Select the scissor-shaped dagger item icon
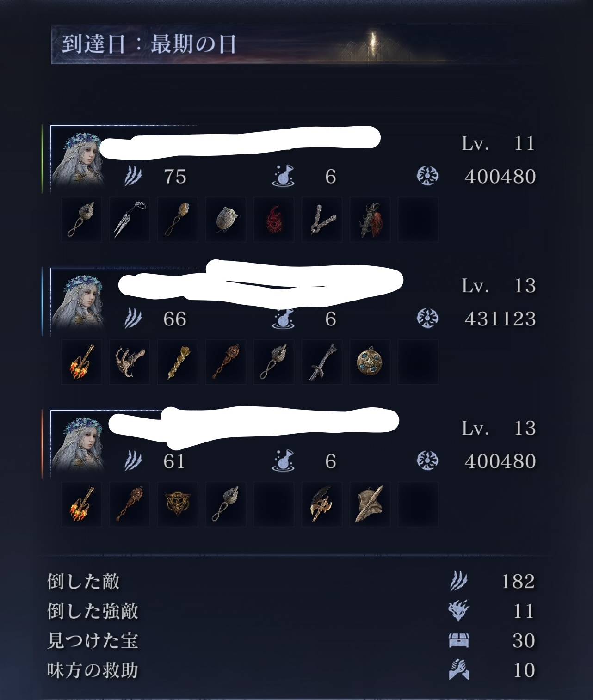Image resolution: width=593 pixels, height=700 pixels. point(130,220)
